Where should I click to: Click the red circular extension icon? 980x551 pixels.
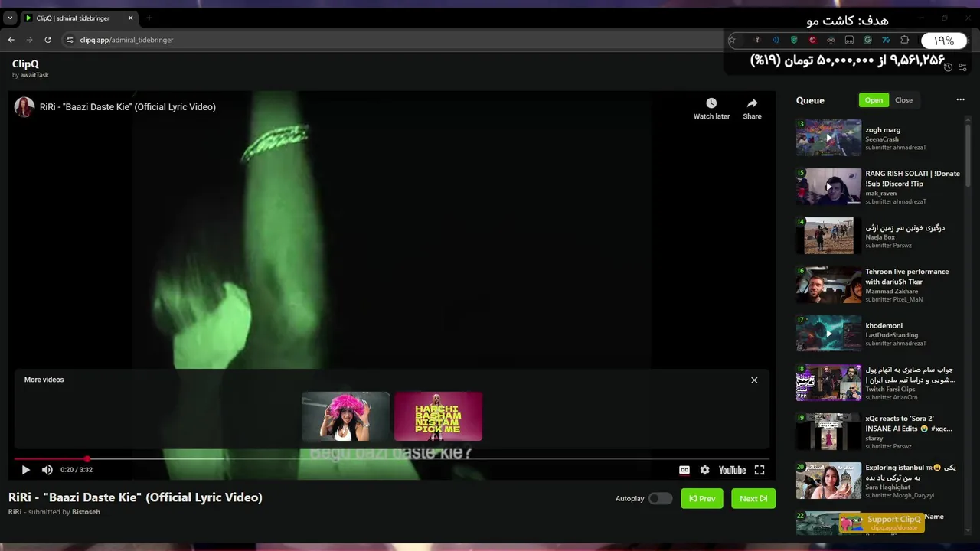click(812, 40)
